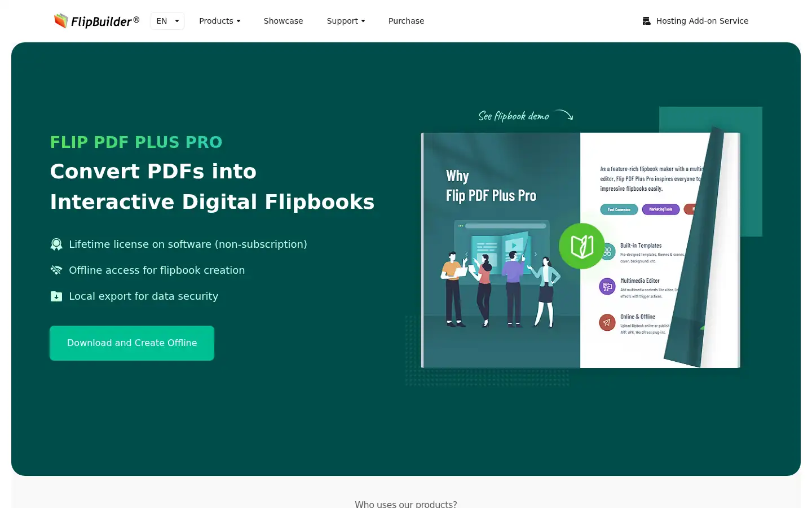Click the flipbook demo cover page
Image resolution: width=812 pixels, height=508 pixels.
tap(501, 250)
